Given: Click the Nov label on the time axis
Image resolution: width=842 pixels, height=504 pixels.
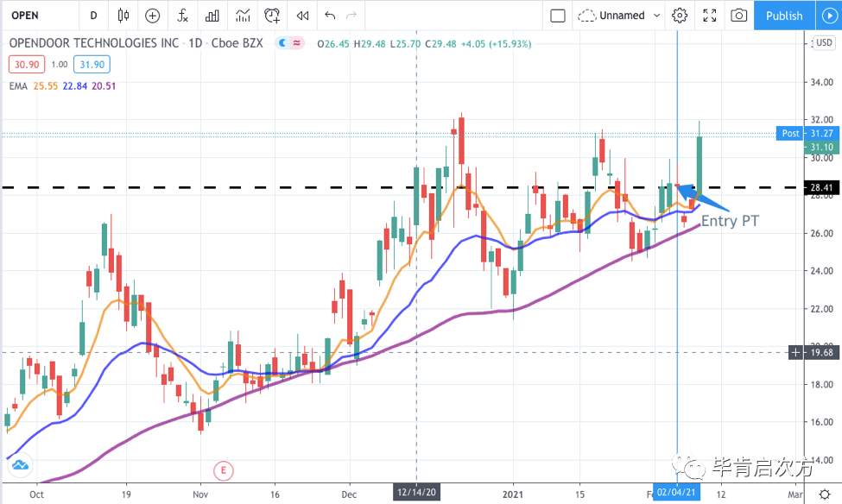Looking at the screenshot, I should 200,495.
